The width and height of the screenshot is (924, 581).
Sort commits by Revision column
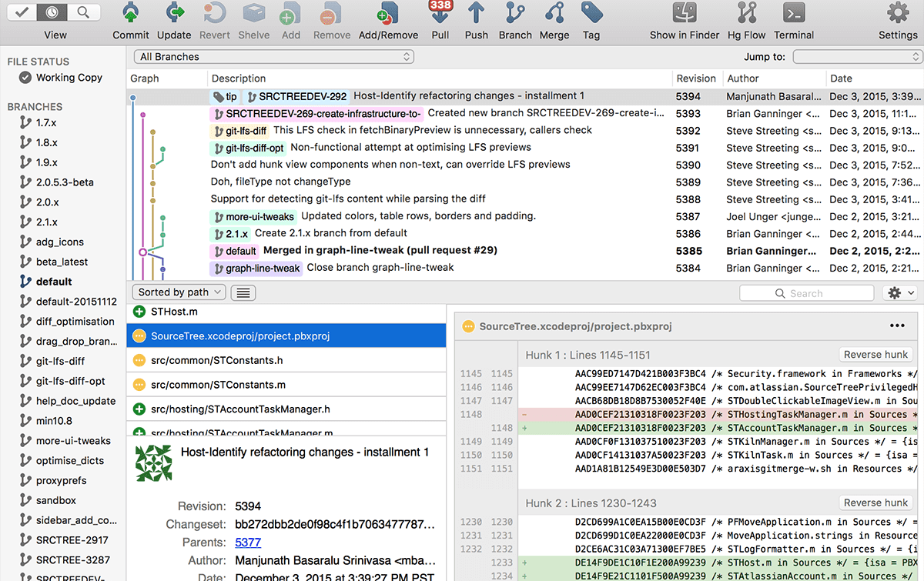tap(696, 78)
